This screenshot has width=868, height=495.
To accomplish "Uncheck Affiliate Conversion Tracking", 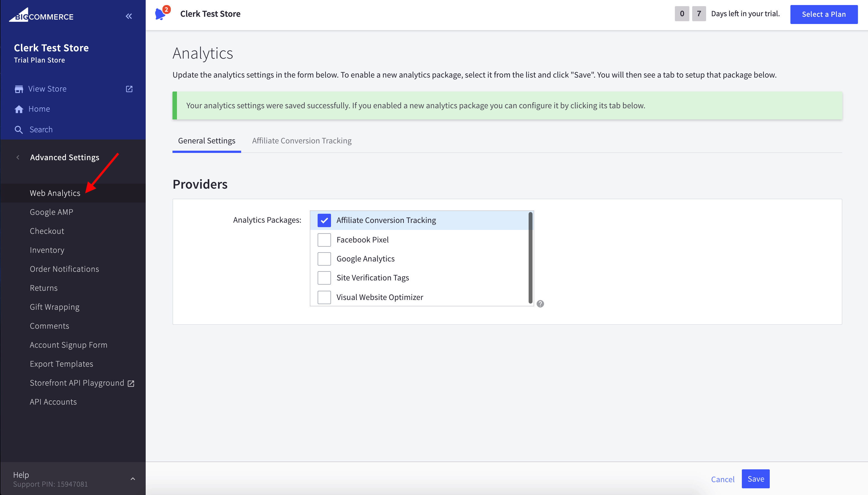I will 324,220.
